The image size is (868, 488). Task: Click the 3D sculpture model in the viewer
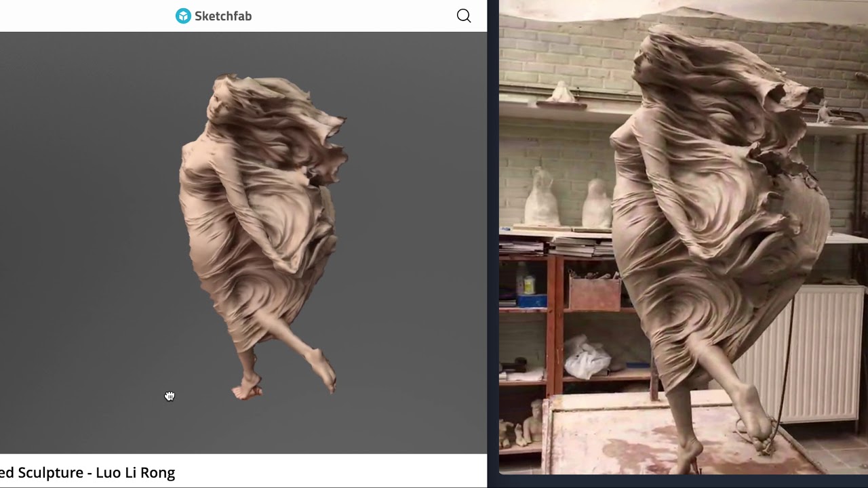pyautogui.click(x=264, y=236)
